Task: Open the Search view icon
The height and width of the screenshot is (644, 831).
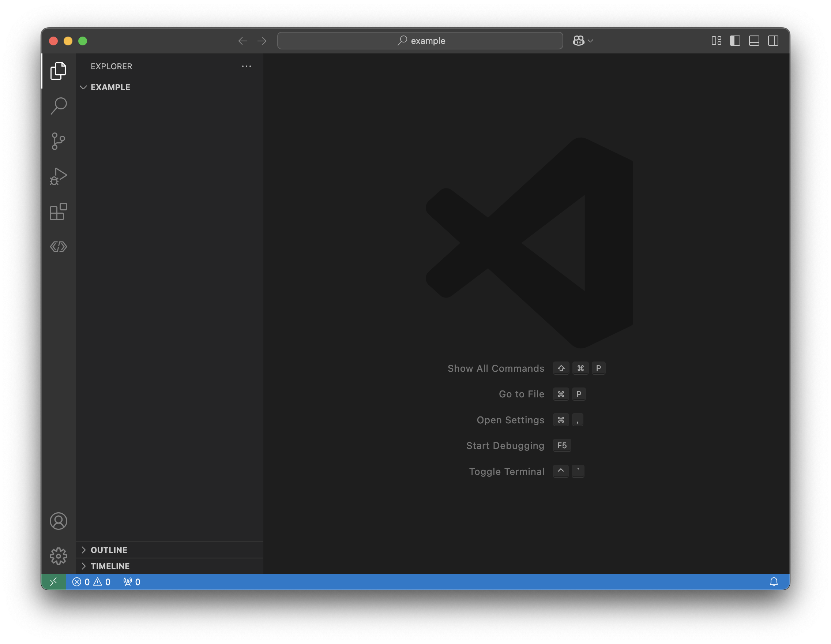Action: [58, 106]
